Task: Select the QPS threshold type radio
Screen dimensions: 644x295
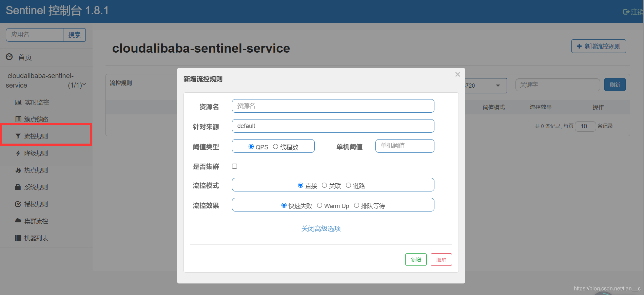Action: 251,147
